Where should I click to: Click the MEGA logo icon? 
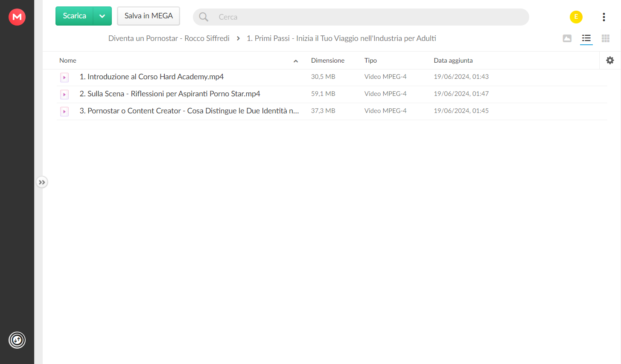click(x=17, y=17)
